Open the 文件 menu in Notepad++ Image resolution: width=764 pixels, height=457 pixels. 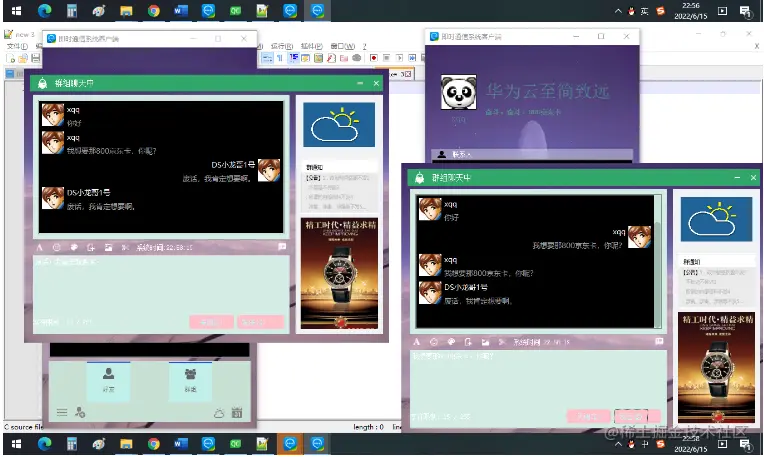tap(17, 46)
